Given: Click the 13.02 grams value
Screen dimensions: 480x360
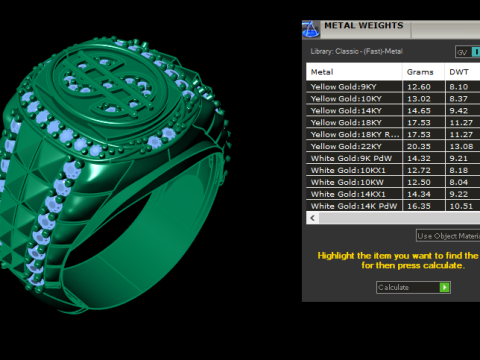Looking at the screenshot, I should tap(419, 99).
